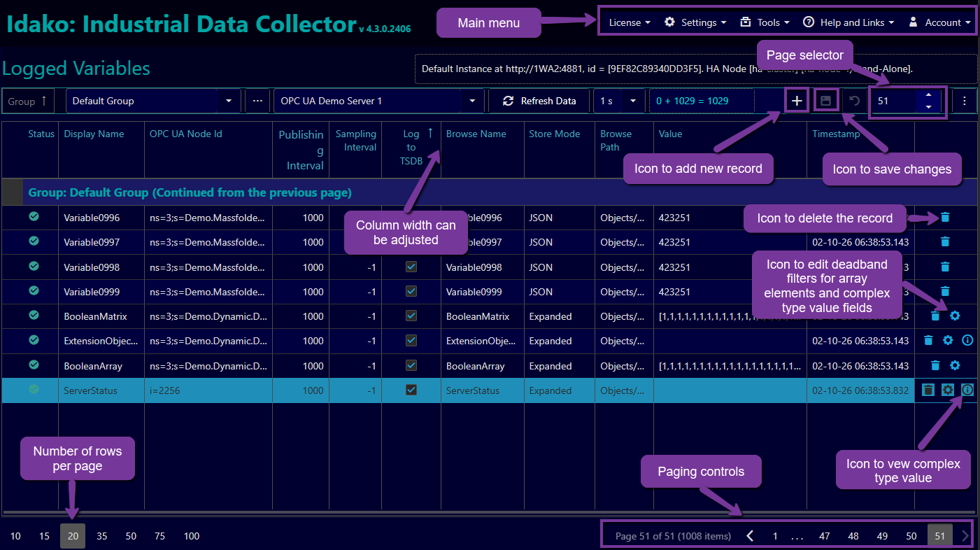Delete the Variable0997 record with trash icon
The image size is (980, 550).
(x=945, y=242)
